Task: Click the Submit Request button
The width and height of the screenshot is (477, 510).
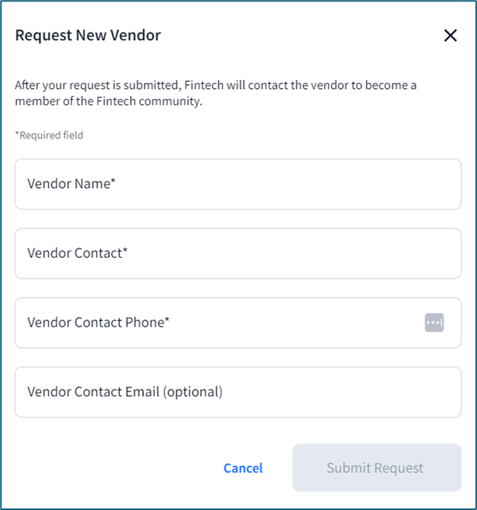Action: [377, 468]
